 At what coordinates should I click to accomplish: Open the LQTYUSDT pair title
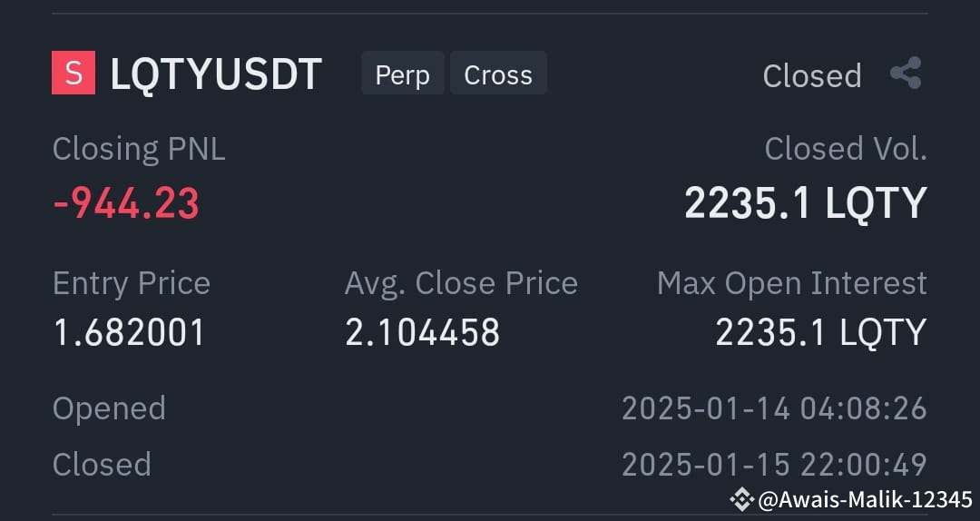(x=216, y=74)
